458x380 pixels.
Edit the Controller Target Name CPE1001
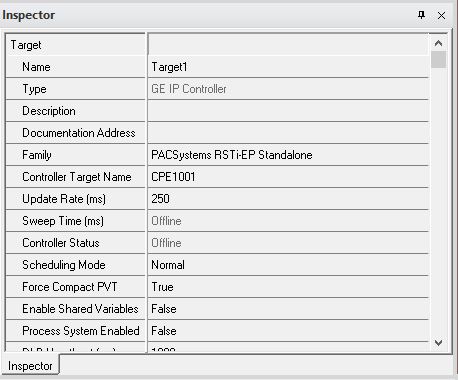coord(288,177)
